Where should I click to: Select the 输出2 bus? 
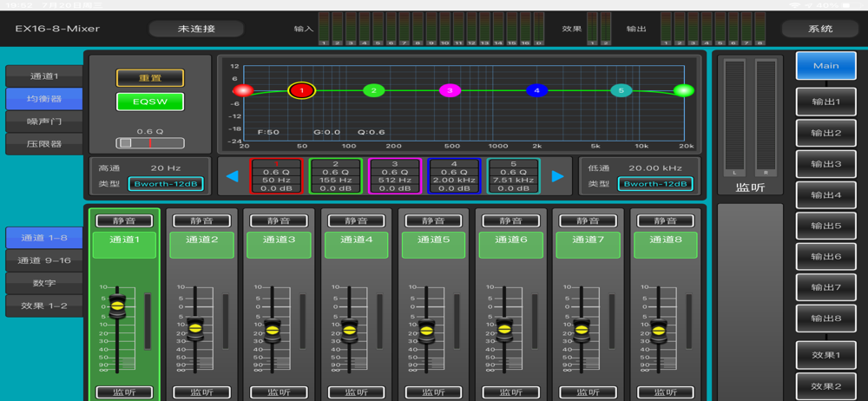[826, 133]
